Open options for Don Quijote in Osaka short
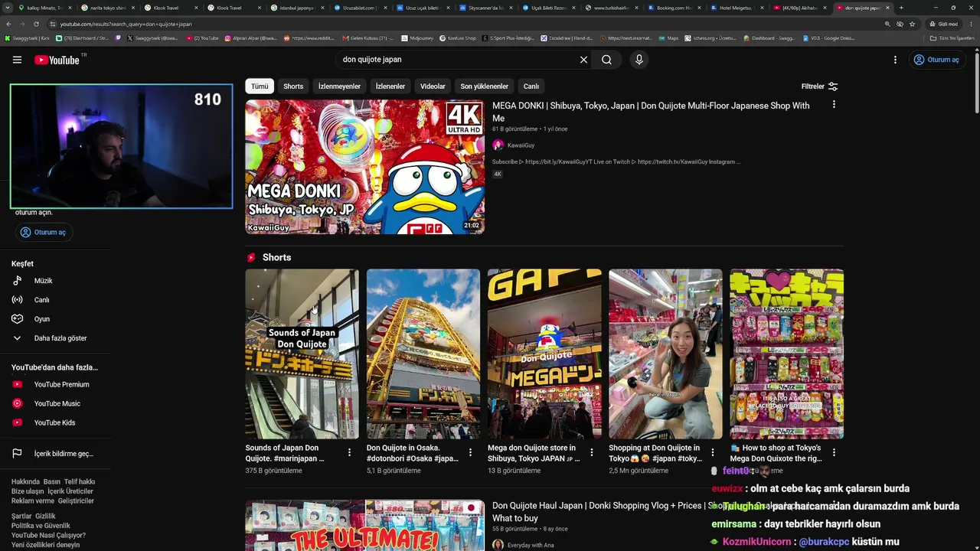Image resolution: width=980 pixels, height=551 pixels. (x=471, y=452)
